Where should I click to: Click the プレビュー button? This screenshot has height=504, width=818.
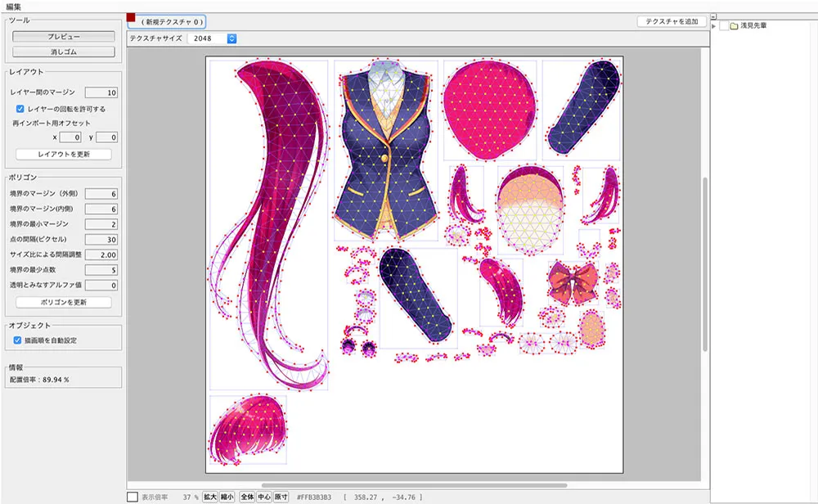[x=63, y=37]
